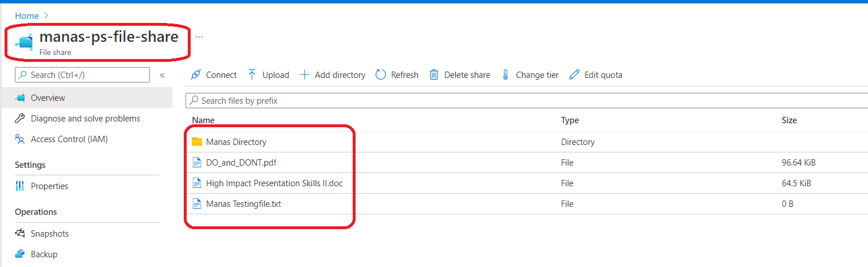The width and height of the screenshot is (868, 267).
Task: Click the file icon beside Manas Testingfile.txt
Action: pos(197,204)
